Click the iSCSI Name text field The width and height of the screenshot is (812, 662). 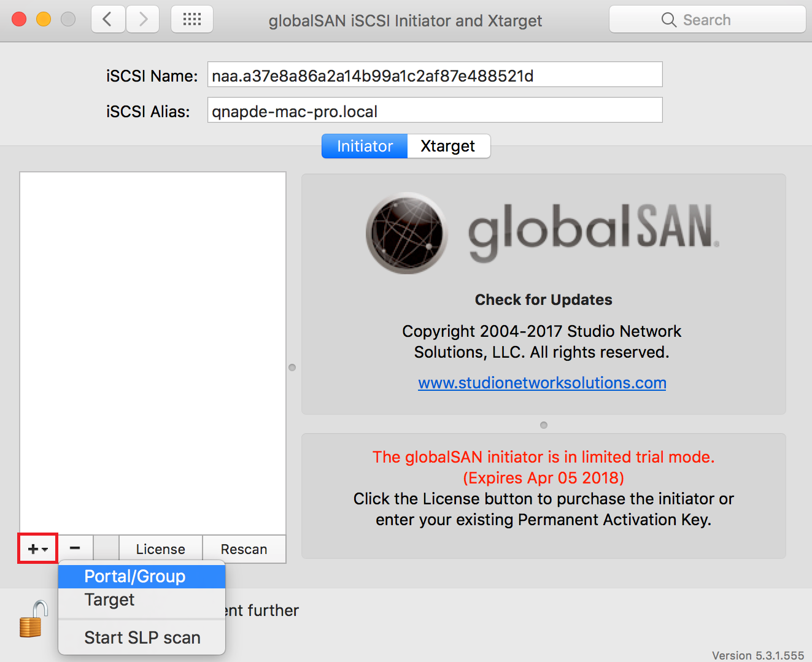(435, 75)
